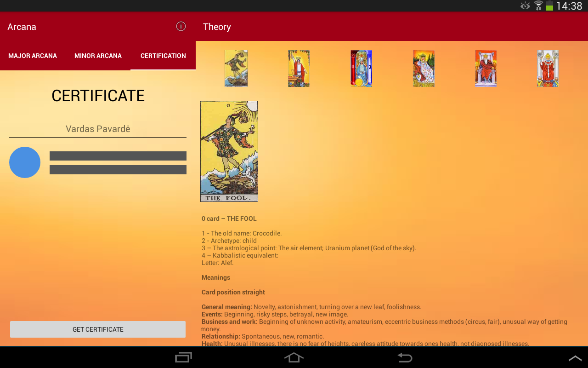Expand the up chevron in the navigation bar
Image resolution: width=588 pixels, height=368 pixels.
click(x=575, y=358)
